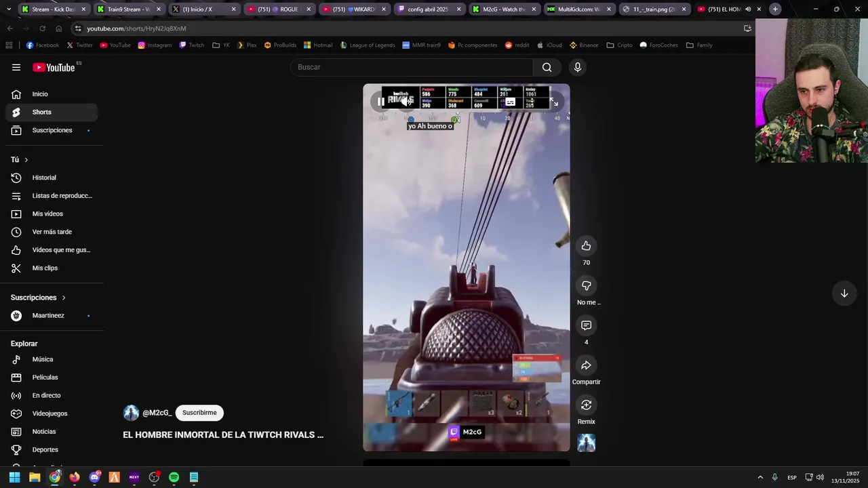The width and height of the screenshot is (868, 488).
Task: Show hidden system tray icons
Action: click(x=760, y=477)
